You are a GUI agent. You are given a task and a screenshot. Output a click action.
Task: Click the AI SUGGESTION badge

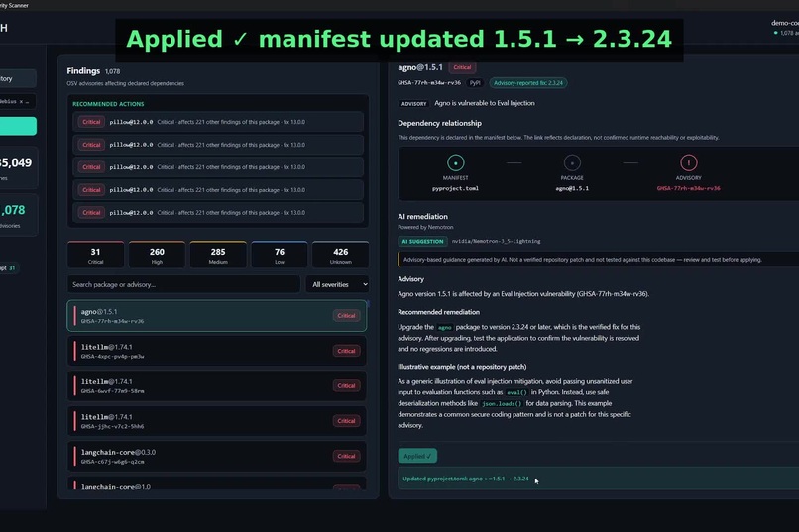[422, 242]
